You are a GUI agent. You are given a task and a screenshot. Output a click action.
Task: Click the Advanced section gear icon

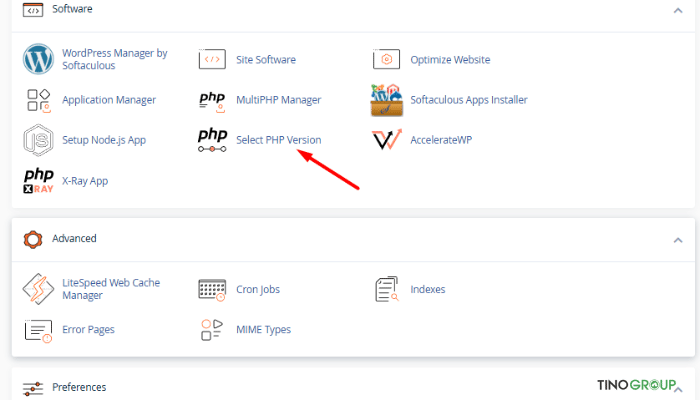[33, 239]
